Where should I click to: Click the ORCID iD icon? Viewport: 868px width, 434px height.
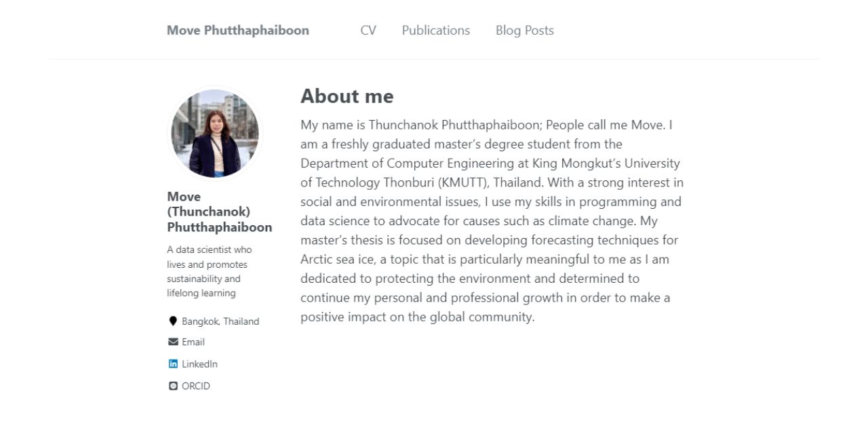click(x=172, y=385)
